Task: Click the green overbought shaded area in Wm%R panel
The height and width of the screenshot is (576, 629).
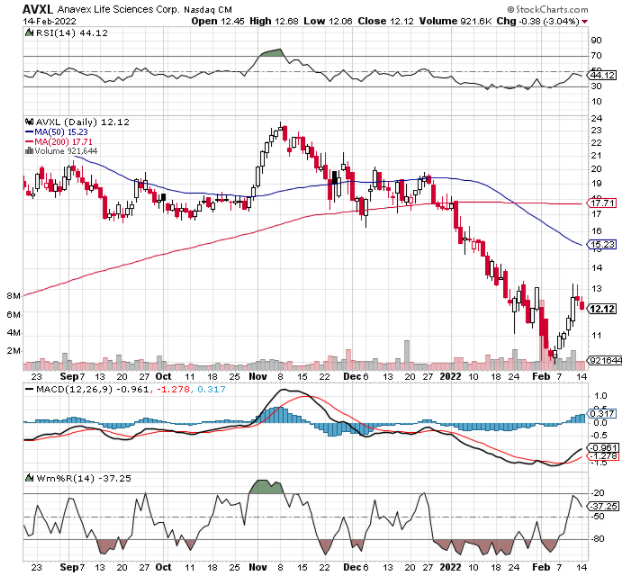Action: tap(266, 487)
